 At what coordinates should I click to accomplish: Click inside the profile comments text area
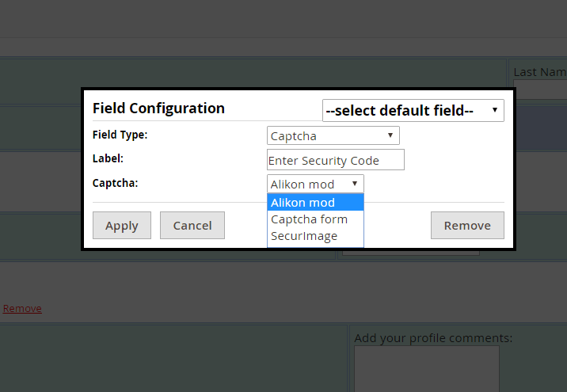tap(427, 369)
